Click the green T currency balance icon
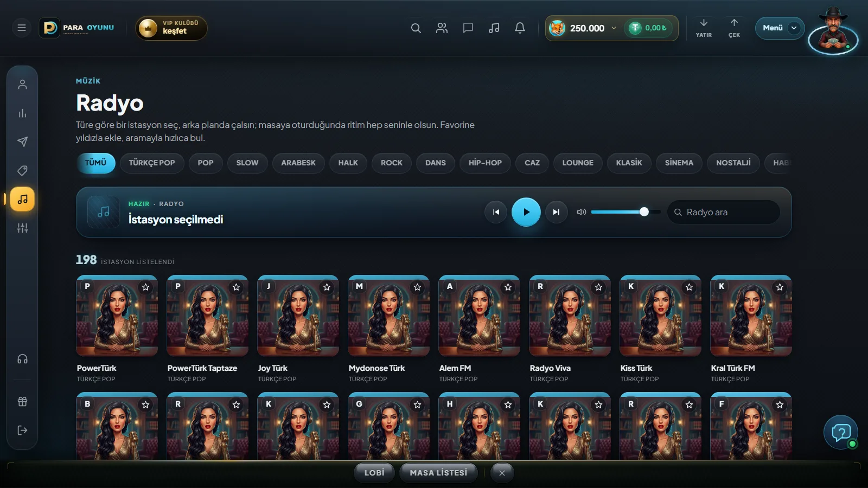The image size is (868, 488). click(635, 28)
